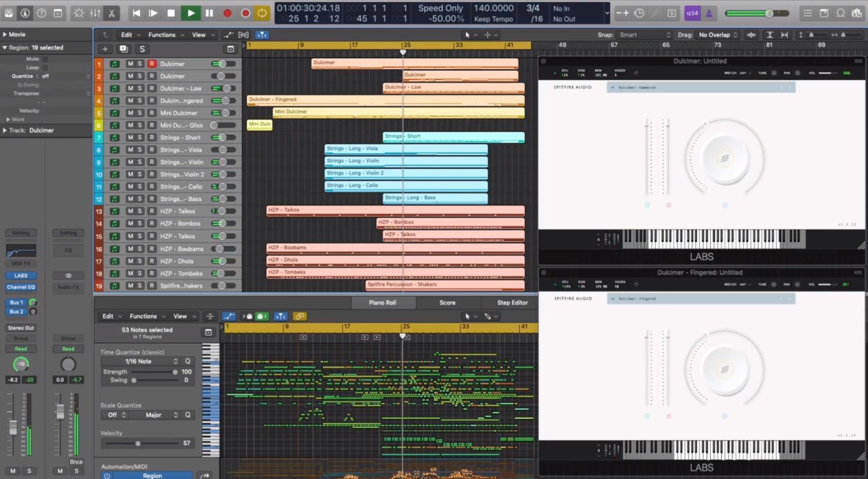This screenshot has height=479, width=868.
Task: Open Dulcimer: Hammered preset dropdown in LABS
Action: click(x=701, y=87)
